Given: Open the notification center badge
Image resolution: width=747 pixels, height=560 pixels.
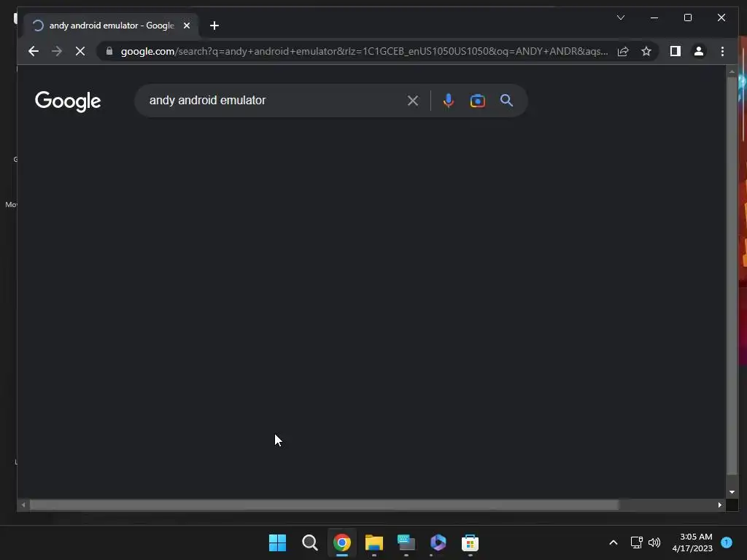Looking at the screenshot, I should pos(727,542).
